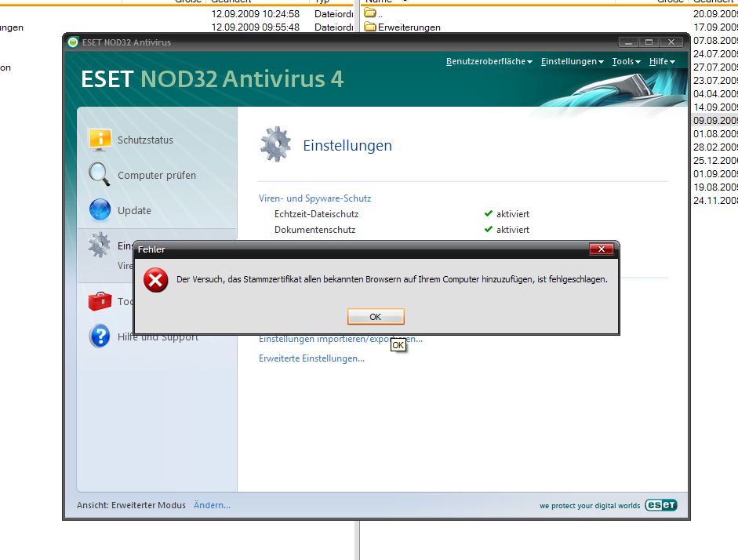Viewport: 738px width, 560px height.
Task: Click large Einstellungen gear header icon
Action: 275,144
